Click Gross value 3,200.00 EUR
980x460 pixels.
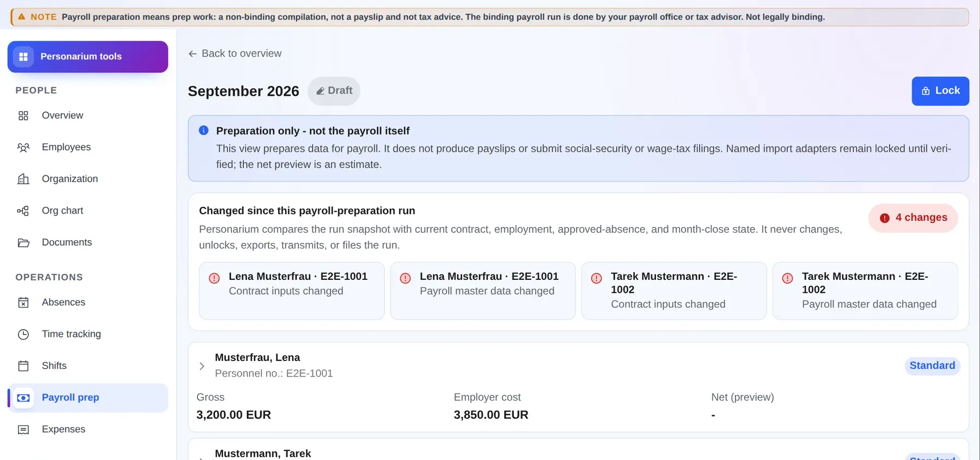234,415
